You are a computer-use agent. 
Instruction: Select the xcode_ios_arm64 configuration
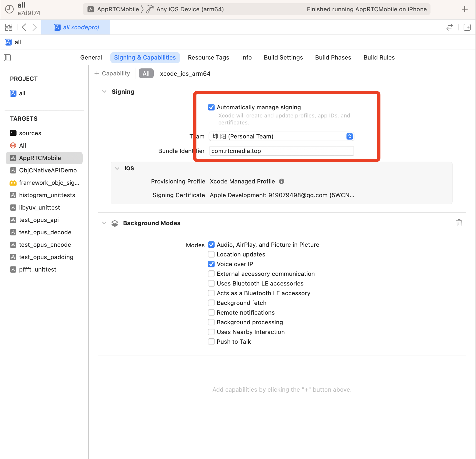(x=185, y=74)
